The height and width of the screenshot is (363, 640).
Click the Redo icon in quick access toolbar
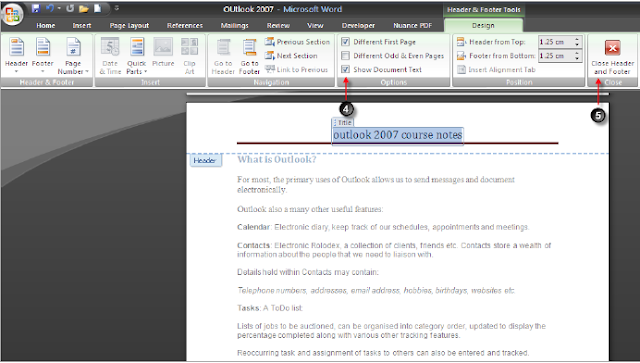click(70, 8)
